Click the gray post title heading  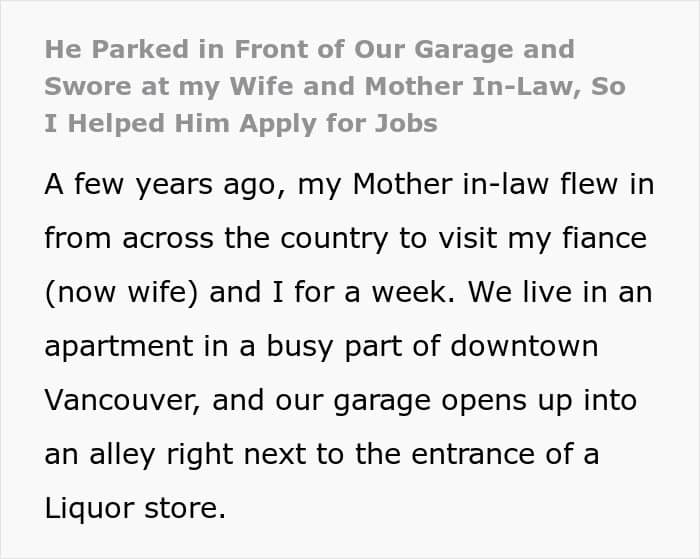click(x=309, y=86)
